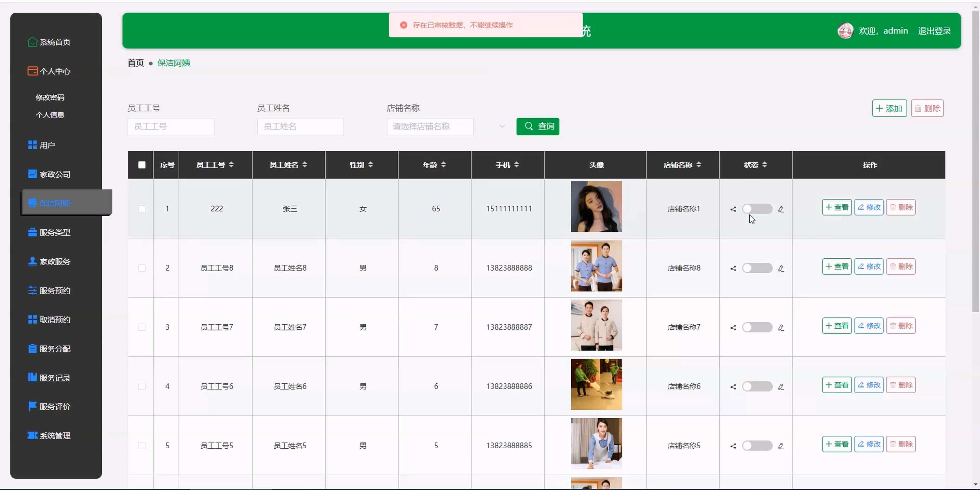Click the error icon in alert message
The image size is (980, 490).
point(404,25)
